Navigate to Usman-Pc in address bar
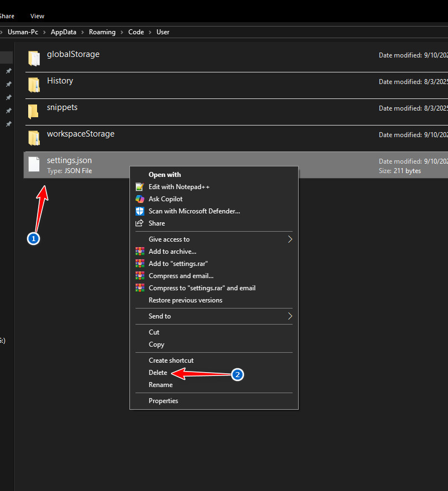This screenshot has height=491, width=448. coord(23,32)
